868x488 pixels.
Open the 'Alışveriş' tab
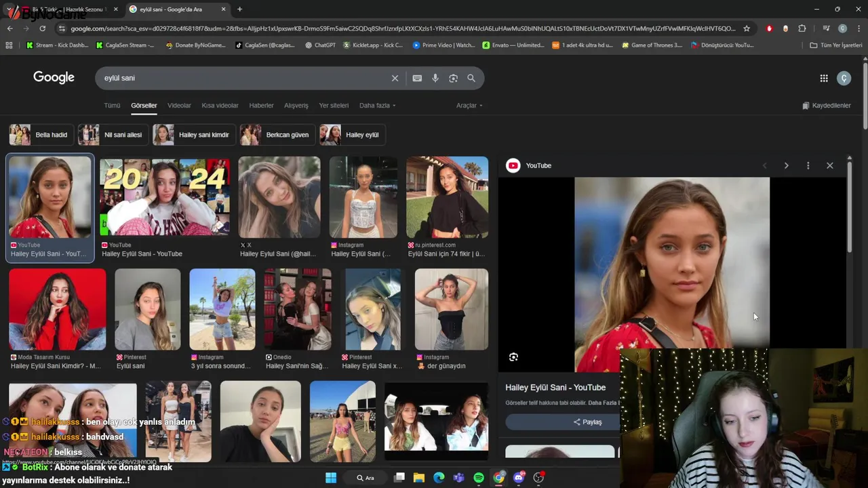296,106
